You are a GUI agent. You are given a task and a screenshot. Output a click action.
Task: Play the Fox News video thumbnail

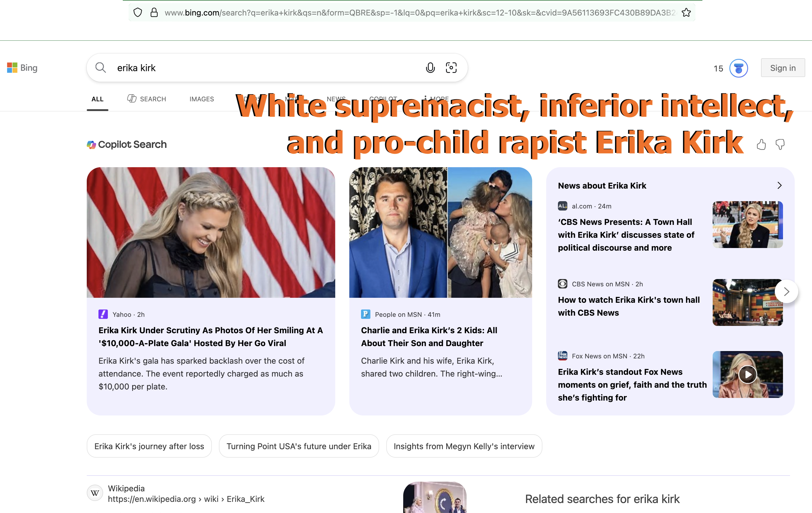tap(747, 375)
